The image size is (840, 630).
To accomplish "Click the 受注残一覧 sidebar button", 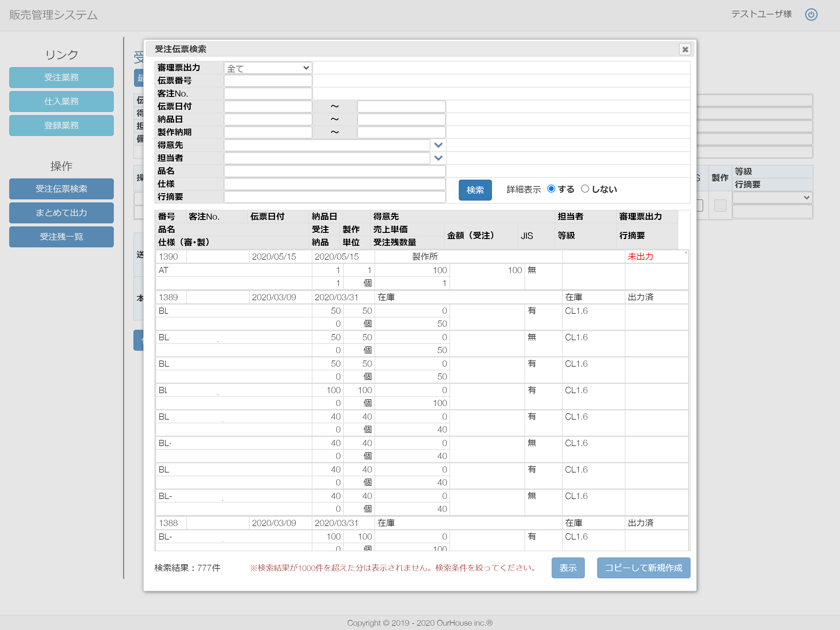I will (x=61, y=237).
